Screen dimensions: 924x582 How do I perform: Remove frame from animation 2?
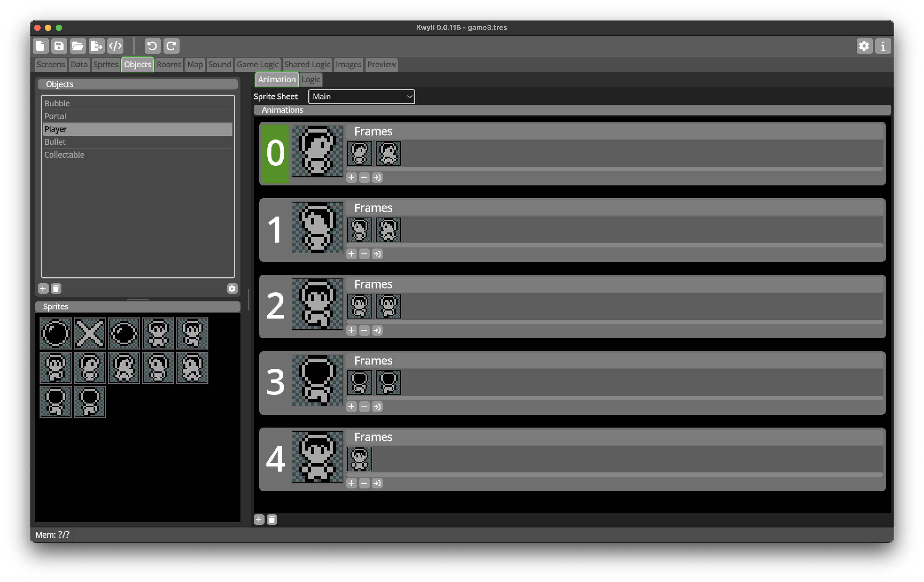tap(364, 330)
